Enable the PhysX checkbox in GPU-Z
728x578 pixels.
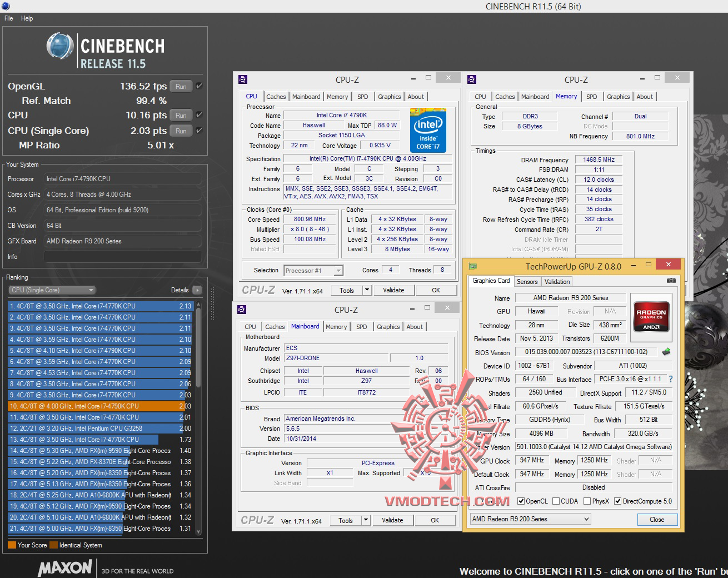[587, 501]
